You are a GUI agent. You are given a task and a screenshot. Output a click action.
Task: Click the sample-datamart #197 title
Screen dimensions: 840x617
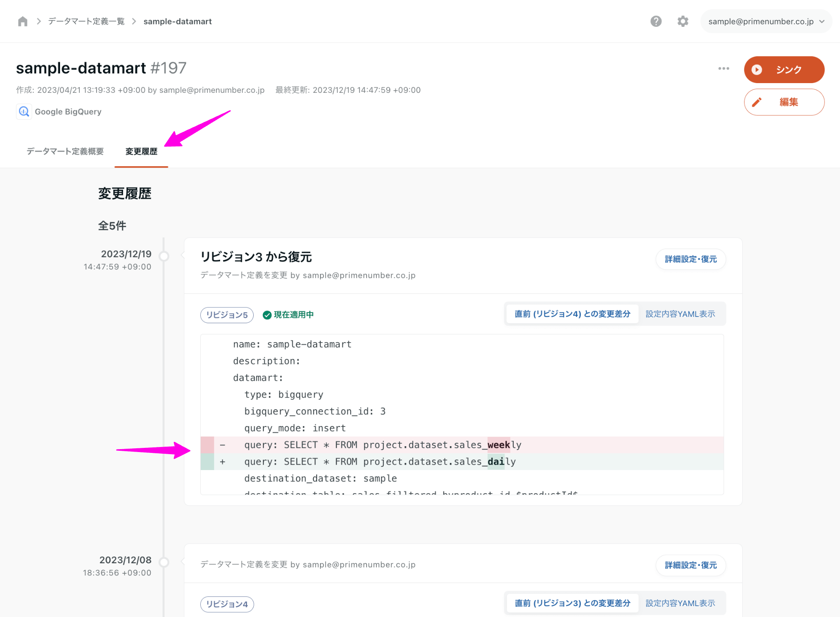pyautogui.click(x=101, y=68)
